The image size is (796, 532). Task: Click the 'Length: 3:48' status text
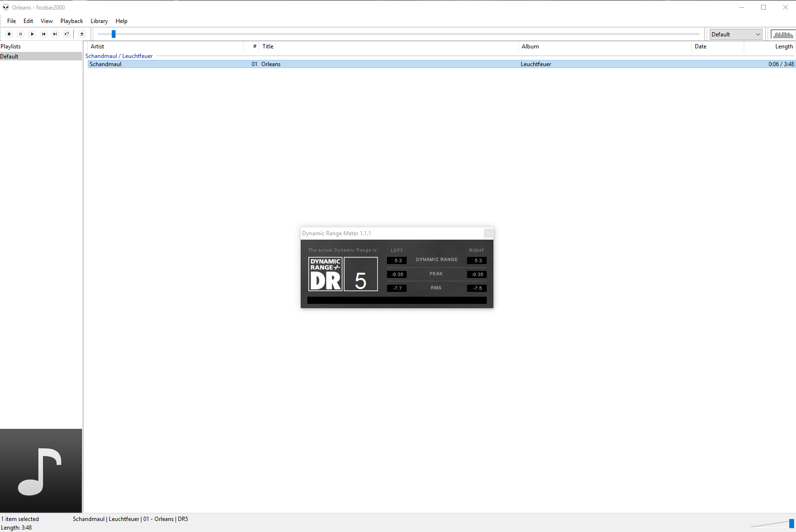click(x=17, y=528)
